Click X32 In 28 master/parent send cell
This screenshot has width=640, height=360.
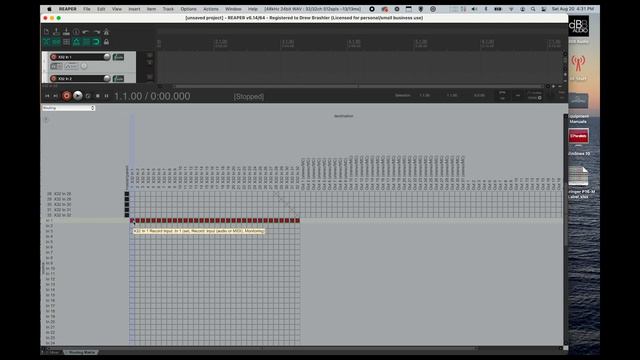click(127, 194)
